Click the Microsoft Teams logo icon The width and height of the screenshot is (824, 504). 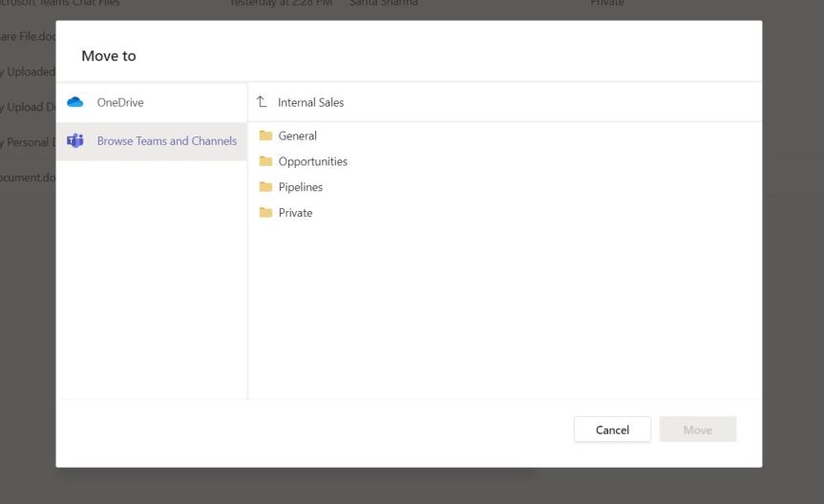[75, 141]
